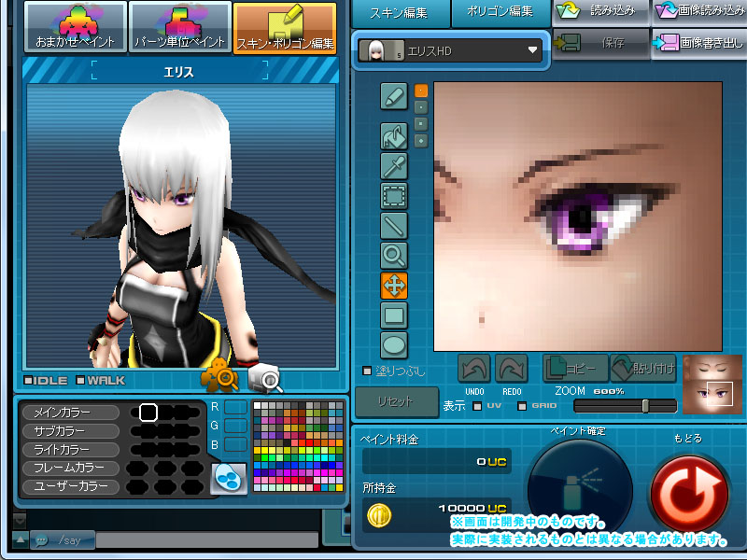Select the フレームカラー label

(x=71, y=469)
